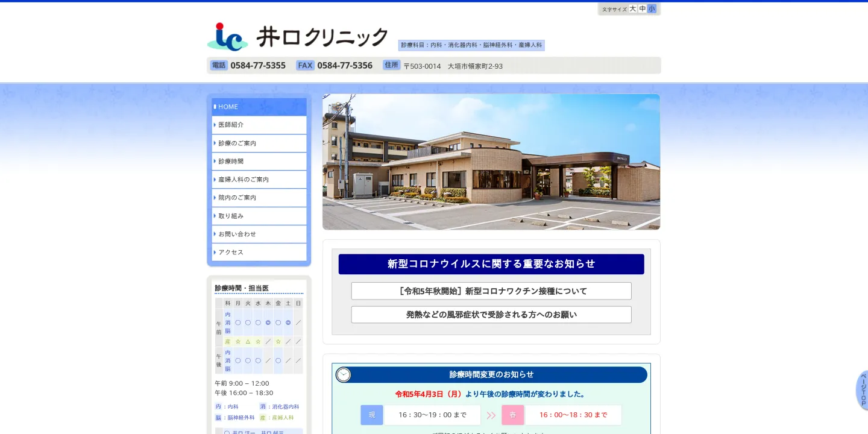Click the 消：消化器内科 legend entry
This screenshot has width=868, height=434.
click(x=279, y=407)
